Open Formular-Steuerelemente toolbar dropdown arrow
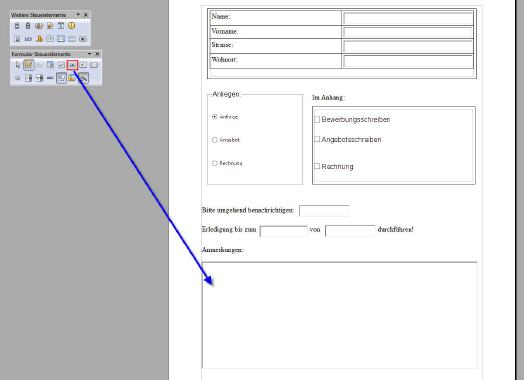The width and height of the screenshot is (524, 380). (89, 53)
